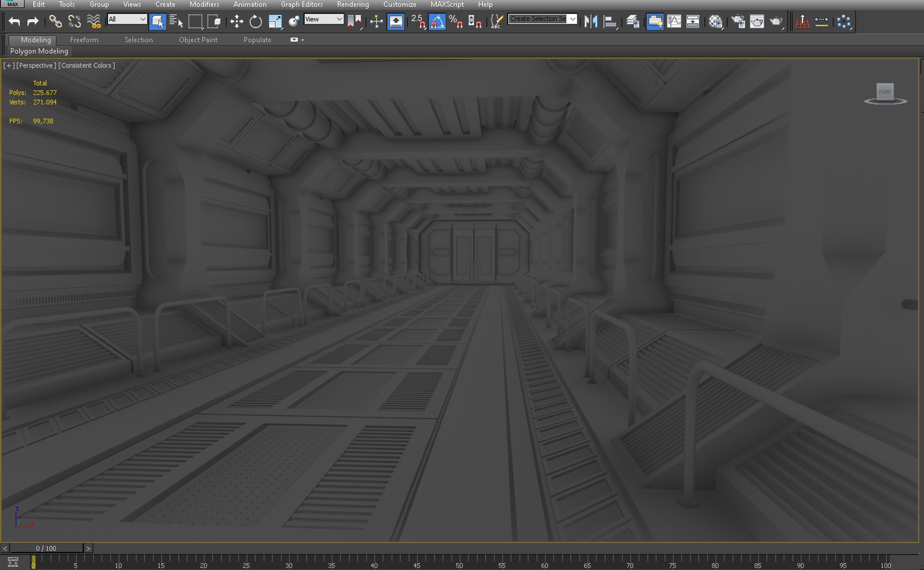Click the Render Production teapot icon

776,22
